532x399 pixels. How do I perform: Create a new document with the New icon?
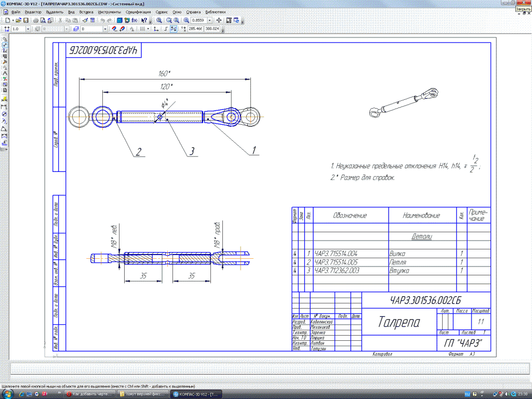7,20
